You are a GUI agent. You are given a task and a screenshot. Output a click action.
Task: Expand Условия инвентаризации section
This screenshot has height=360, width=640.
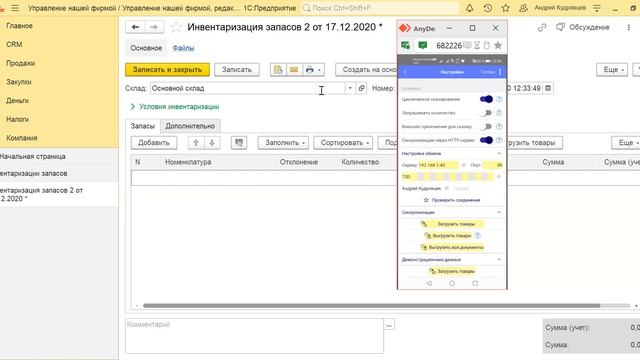(175, 107)
